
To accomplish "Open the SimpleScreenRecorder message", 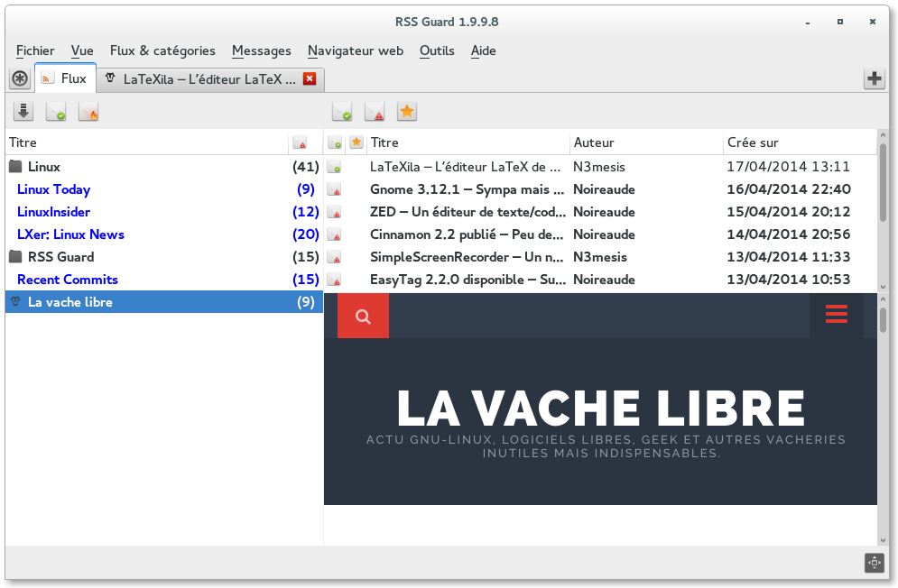I will pyautogui.click(x=468, y=257).
